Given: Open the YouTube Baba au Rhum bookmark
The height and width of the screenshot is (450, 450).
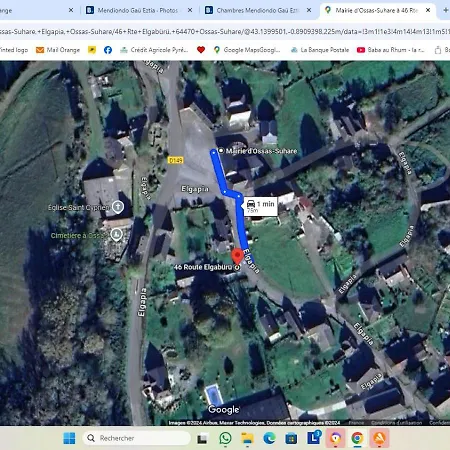Looking at the screenshot, I should click(x=391, y=50).
